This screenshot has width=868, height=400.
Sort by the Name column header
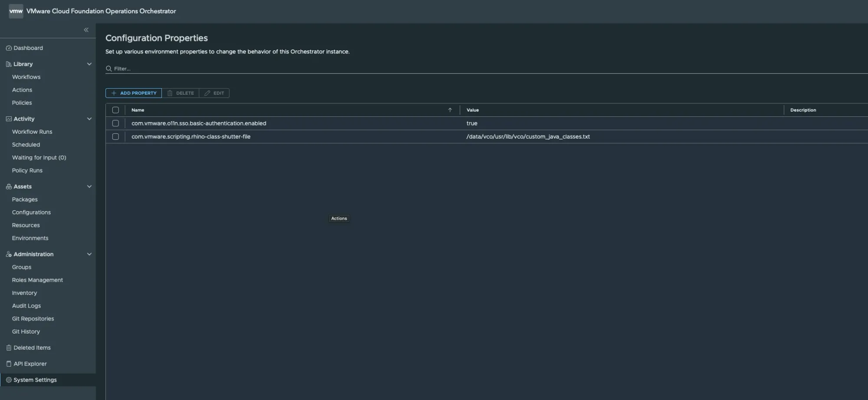click(x=138, y=110)
